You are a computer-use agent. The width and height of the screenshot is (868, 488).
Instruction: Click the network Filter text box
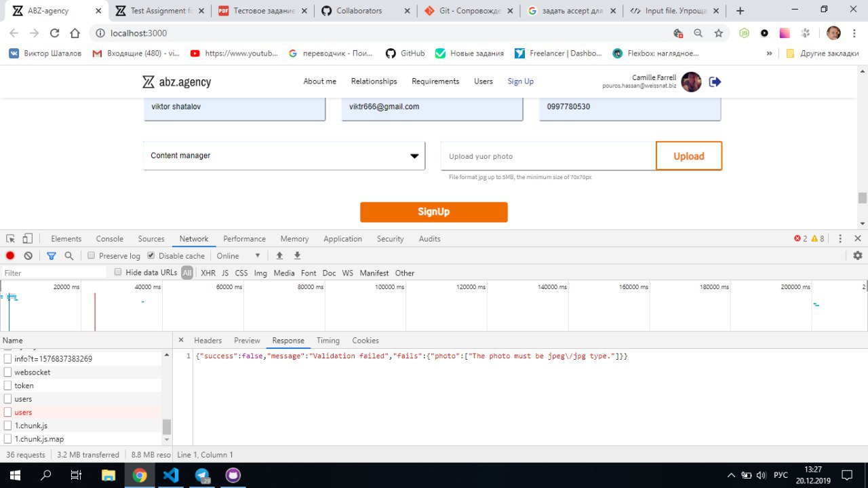pyautogui.click(x=54, y=273)
